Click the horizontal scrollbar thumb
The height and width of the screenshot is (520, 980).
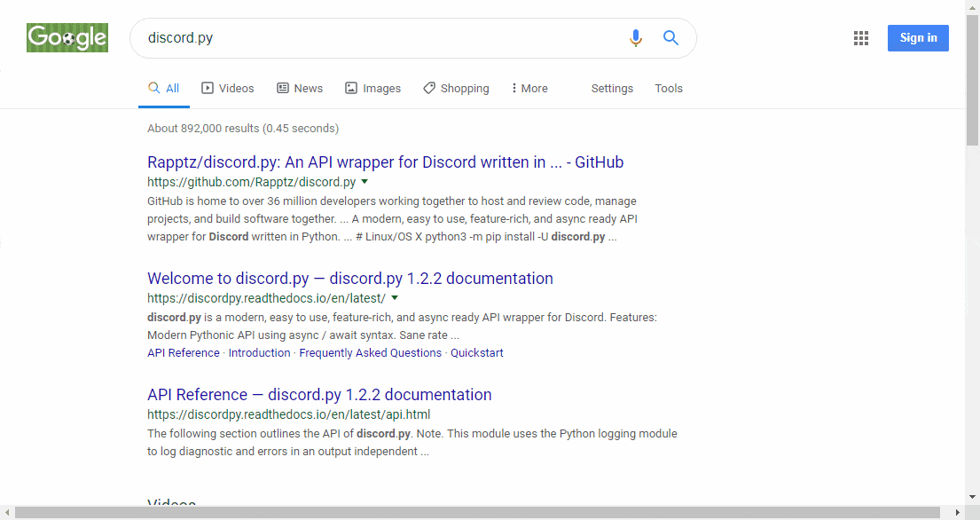point(477,513)
